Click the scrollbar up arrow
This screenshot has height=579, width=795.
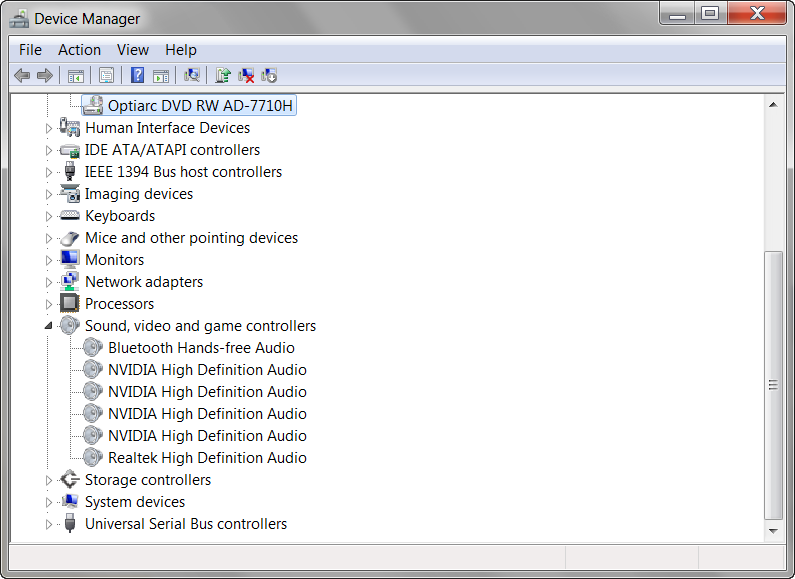[x=773, y=105]
